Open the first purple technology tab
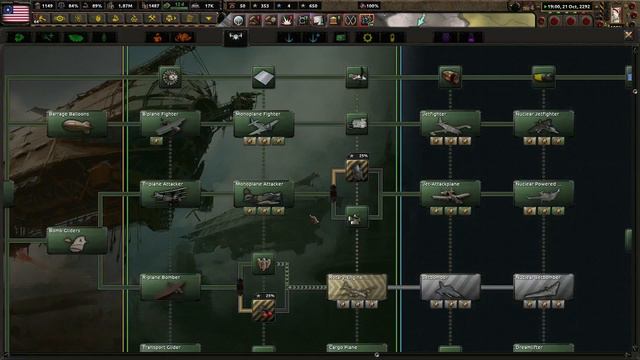Viewport: 640px width, 360px height. (x=446, y=38)
